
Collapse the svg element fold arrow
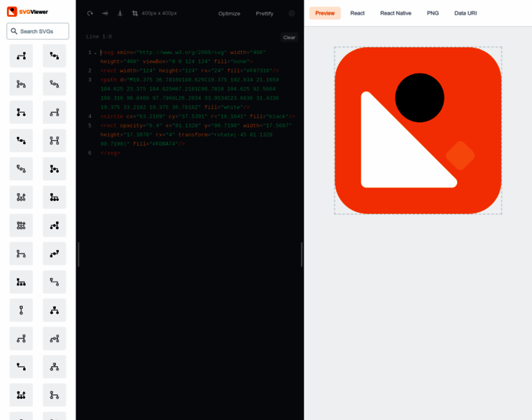95,53
